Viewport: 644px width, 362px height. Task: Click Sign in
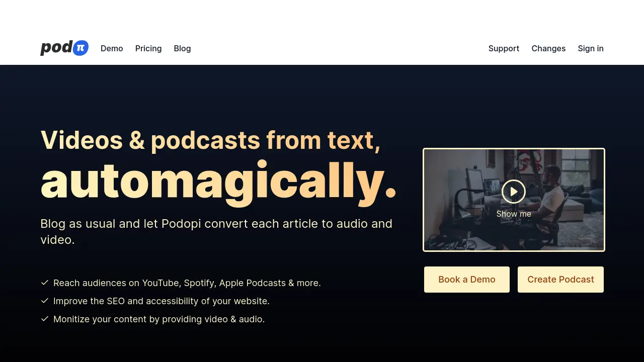(591, 48)
